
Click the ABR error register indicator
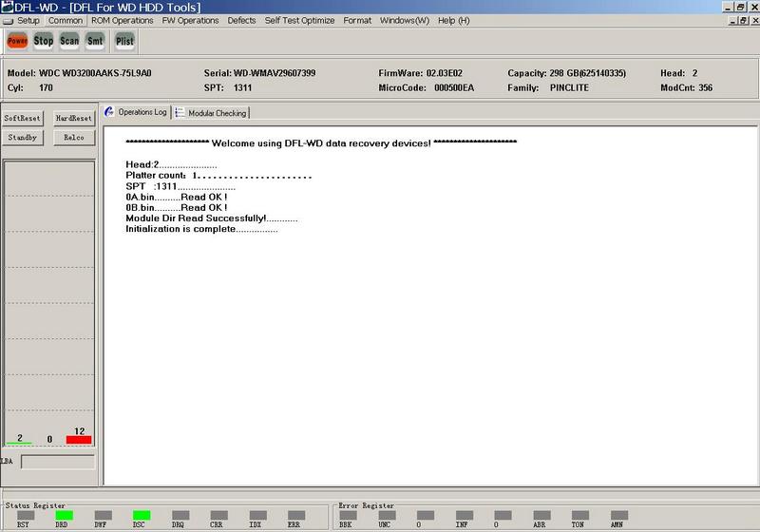click(x=541, y=515)
